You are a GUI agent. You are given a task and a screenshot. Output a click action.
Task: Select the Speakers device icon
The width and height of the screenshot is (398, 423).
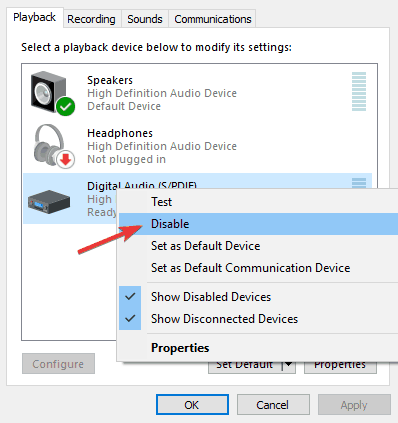tap(52, 93)
